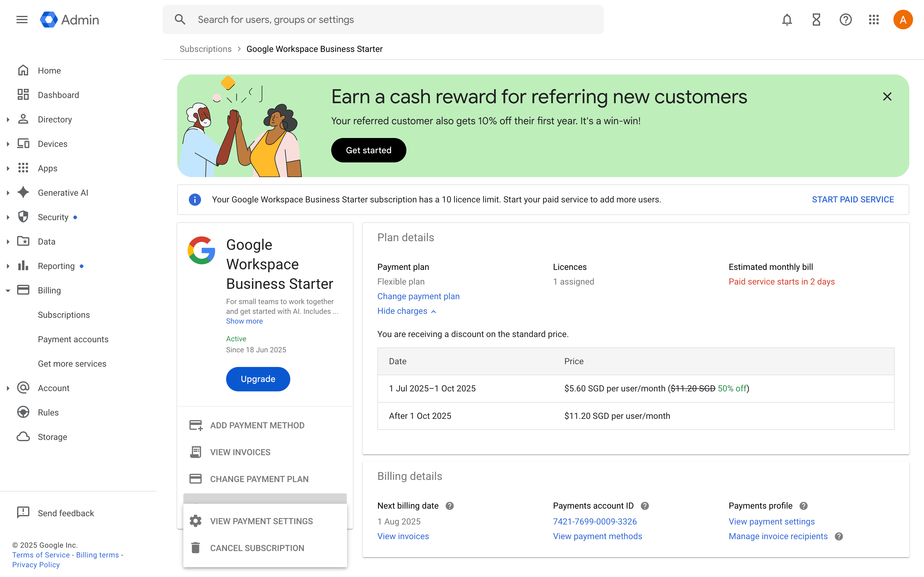
Task: Click the orange account avatar
Action: tap(903, 20)
